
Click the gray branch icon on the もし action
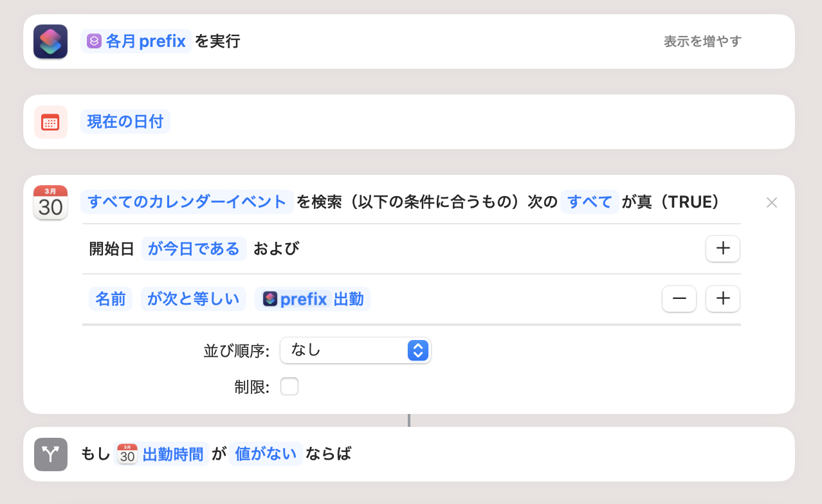[51, 454]
